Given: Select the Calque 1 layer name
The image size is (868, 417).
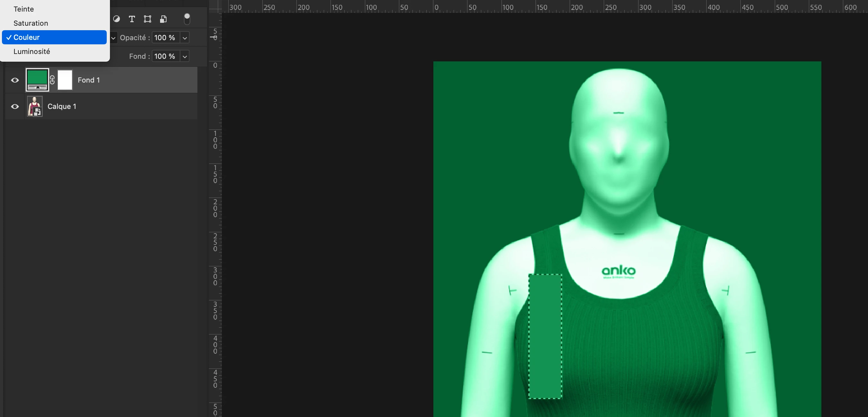Looking at the screenshot, I should [x=62, y=106].
